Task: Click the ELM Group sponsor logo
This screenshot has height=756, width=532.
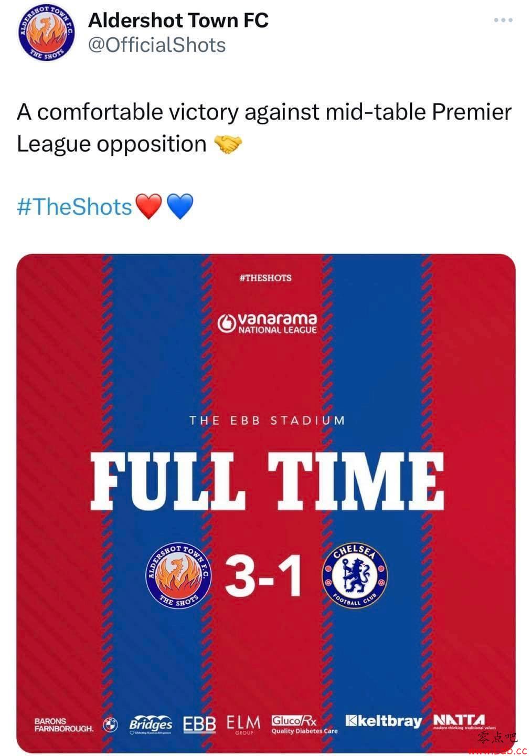Action: (243, 724)
